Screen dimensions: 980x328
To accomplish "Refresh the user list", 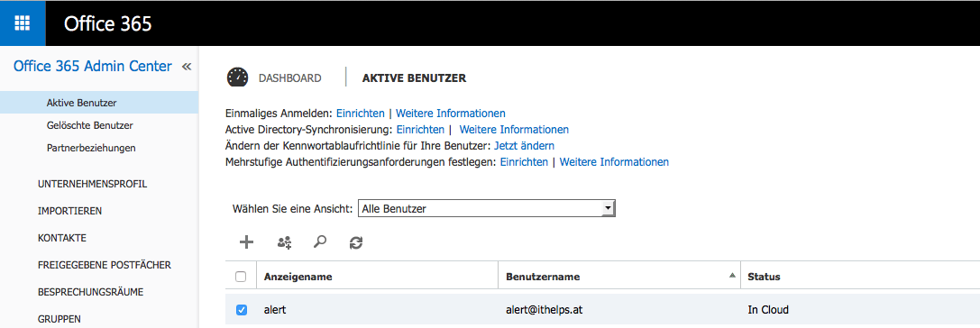I will tap(355, 242).
